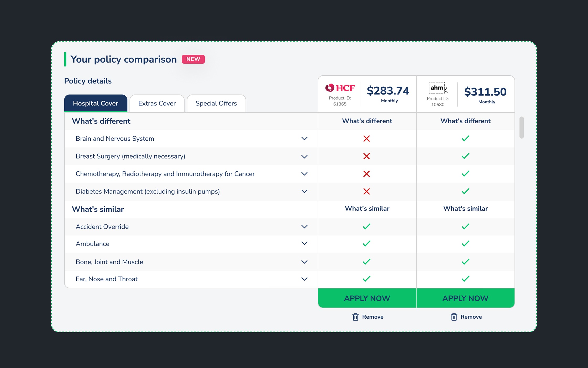Expand the Chemotherapy, Radiotherapy and Immunotherapy row
This screenshot has width=588, height=368.
point(304,174)
